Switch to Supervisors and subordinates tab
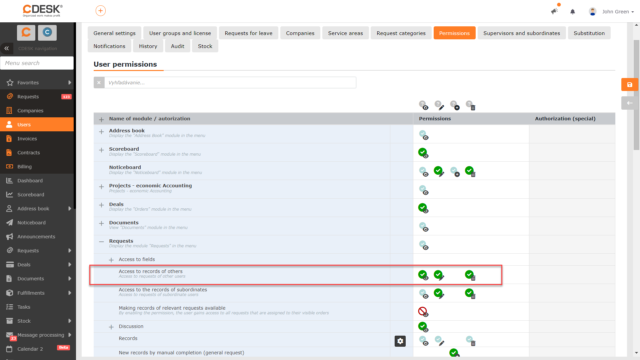The width and height of the screenshot is (640, 360). point(522,33)
